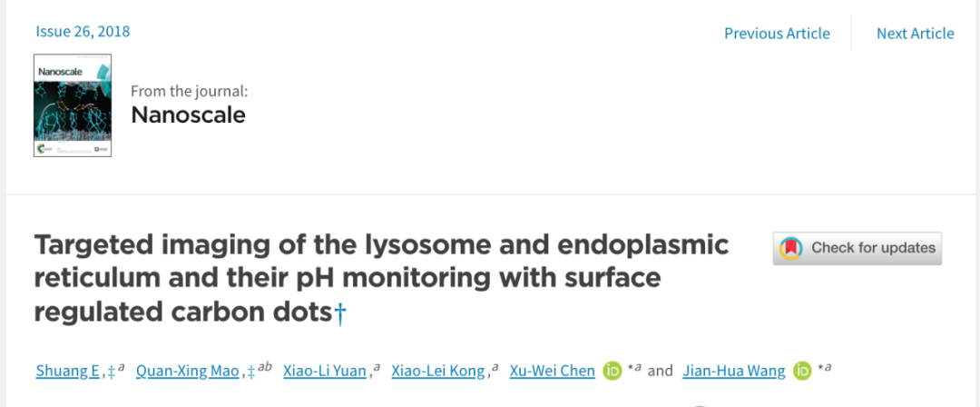
Task: Open author Xiao-Li Yuan link
Action: click(x=324, y=372)
